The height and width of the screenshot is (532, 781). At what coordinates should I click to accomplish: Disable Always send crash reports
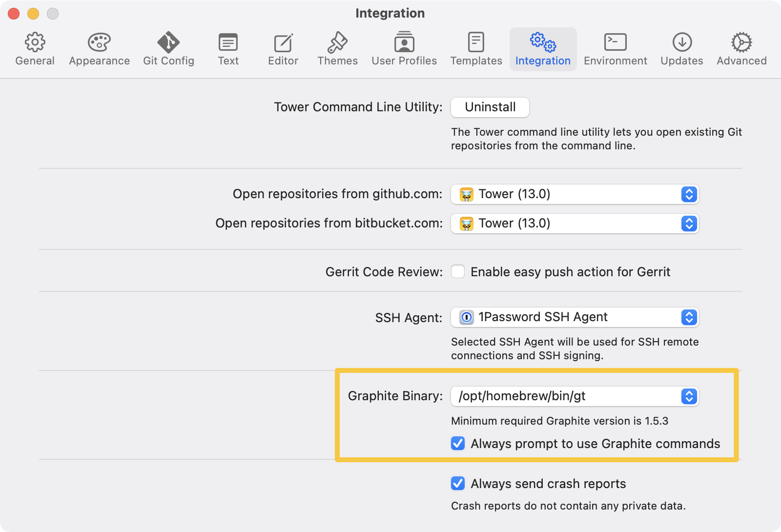458,484
